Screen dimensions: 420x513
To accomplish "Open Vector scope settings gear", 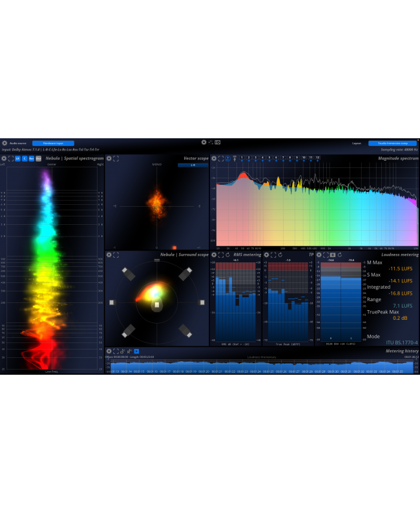I will 109,158.
